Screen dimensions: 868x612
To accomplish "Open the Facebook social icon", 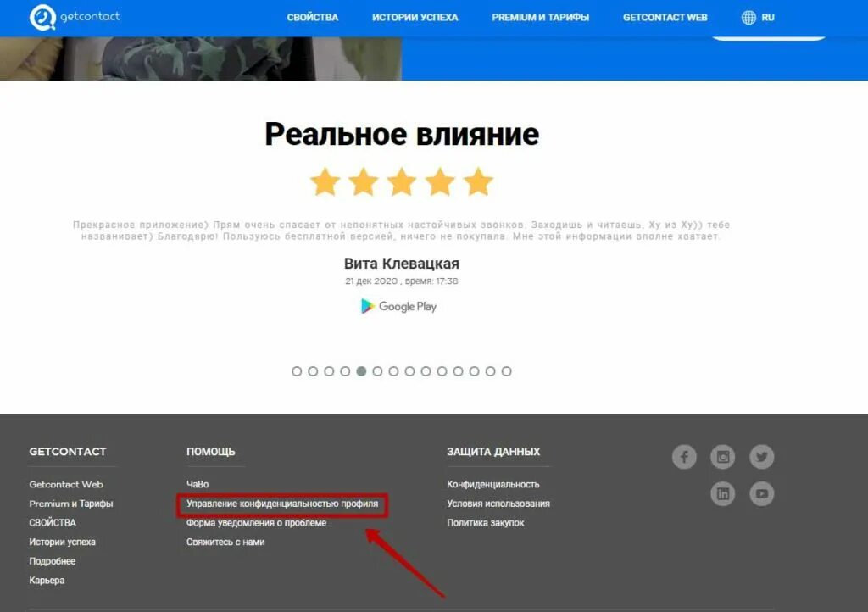I will tap(684, 457).
